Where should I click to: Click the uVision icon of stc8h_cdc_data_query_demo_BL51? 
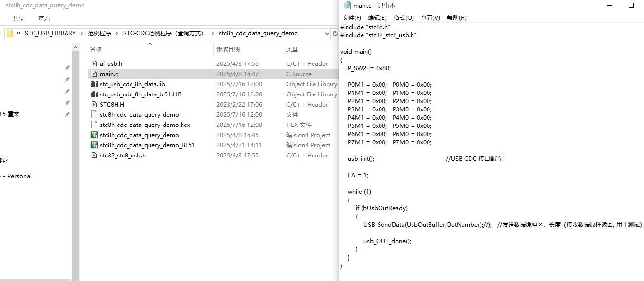pos(94,145)
